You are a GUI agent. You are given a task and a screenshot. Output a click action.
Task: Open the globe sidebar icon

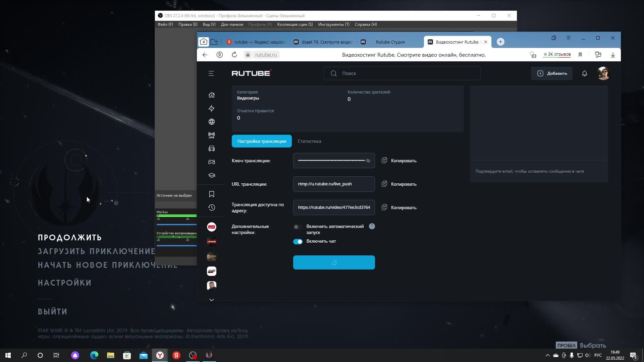[x=211, y=122]
